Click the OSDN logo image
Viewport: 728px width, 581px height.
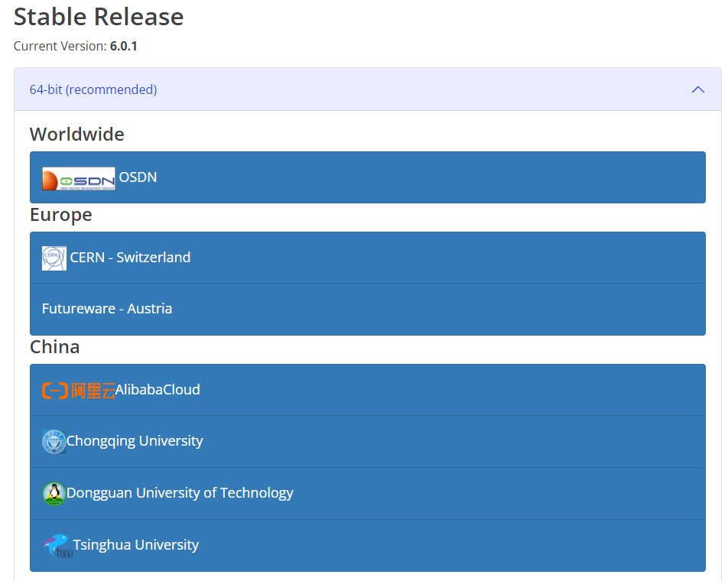click(x=79, y=178)
